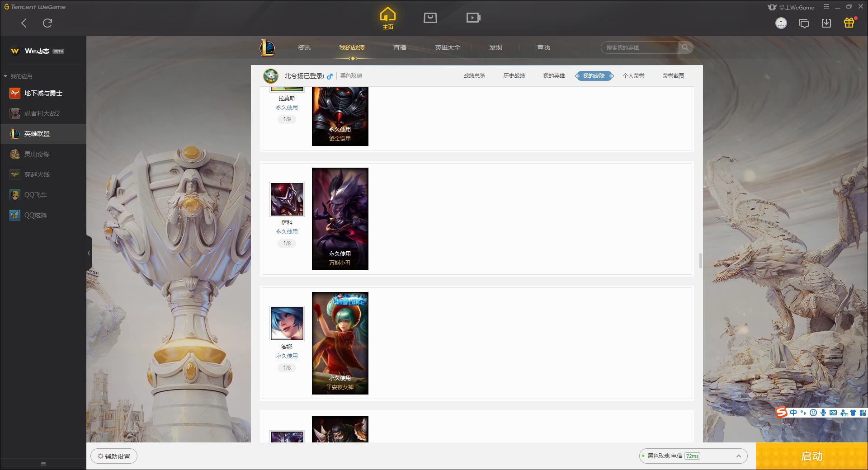Screen dimensions: 868x470
Task: Click the Sogou soft keyboard icon
Action: [x=833, y=413]
